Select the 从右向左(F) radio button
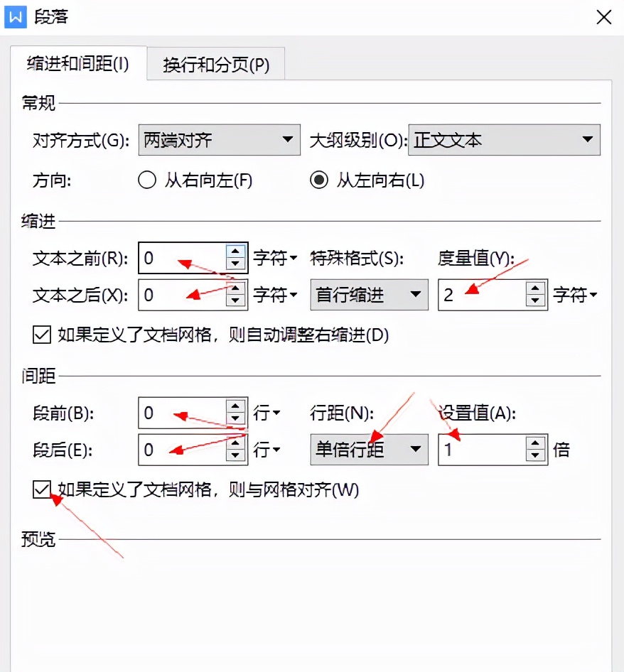Screen dimensions: 624x672 146,180
